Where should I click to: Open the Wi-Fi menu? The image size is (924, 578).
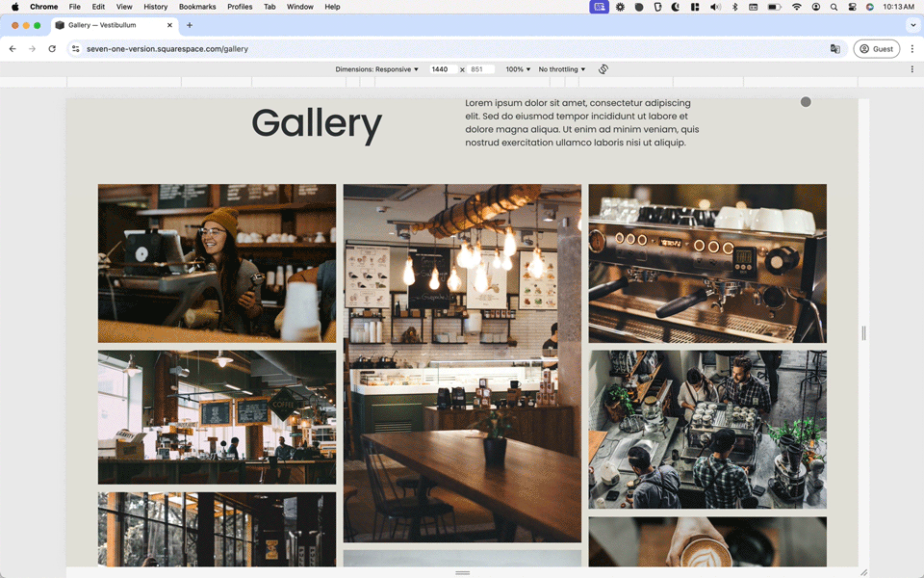(797, 7)
